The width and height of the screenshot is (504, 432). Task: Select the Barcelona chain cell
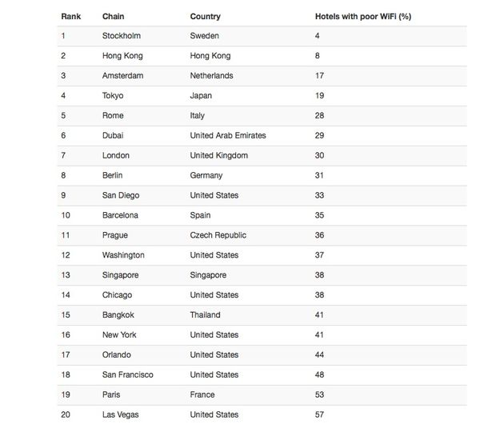[120, 215]
